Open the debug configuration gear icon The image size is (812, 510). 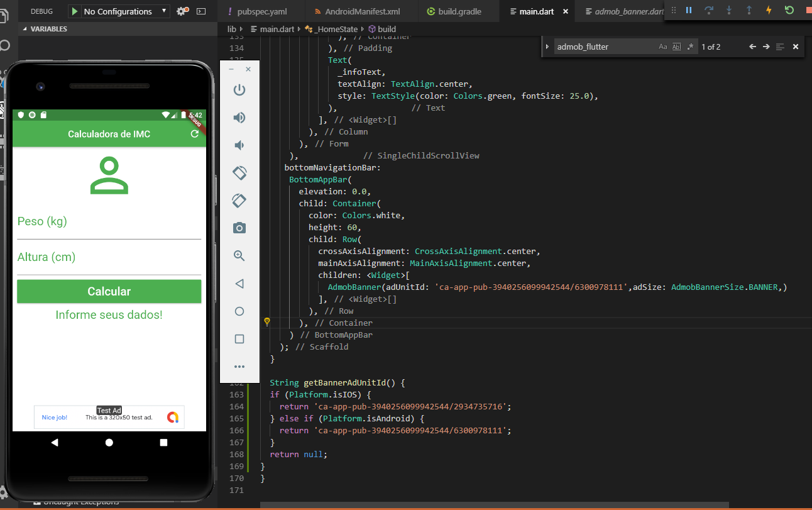[x=182, y=11]
